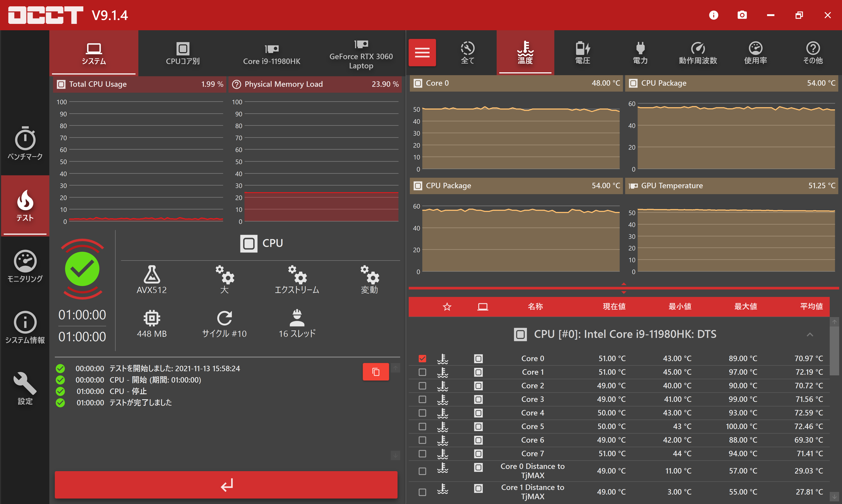Click the info icon in title bar
Viewport: 842px width, 504px height.
click(x=714, y=15)
